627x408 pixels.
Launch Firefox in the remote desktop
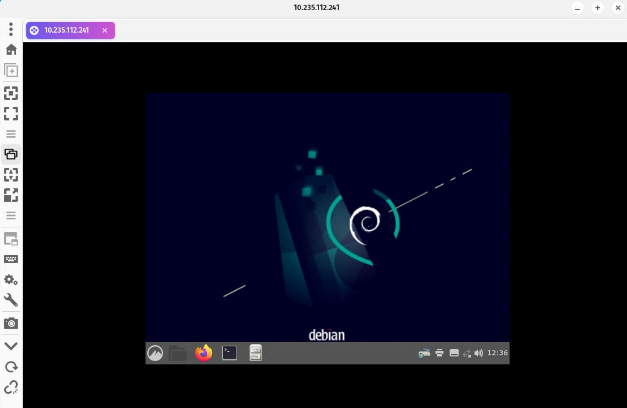204,353
